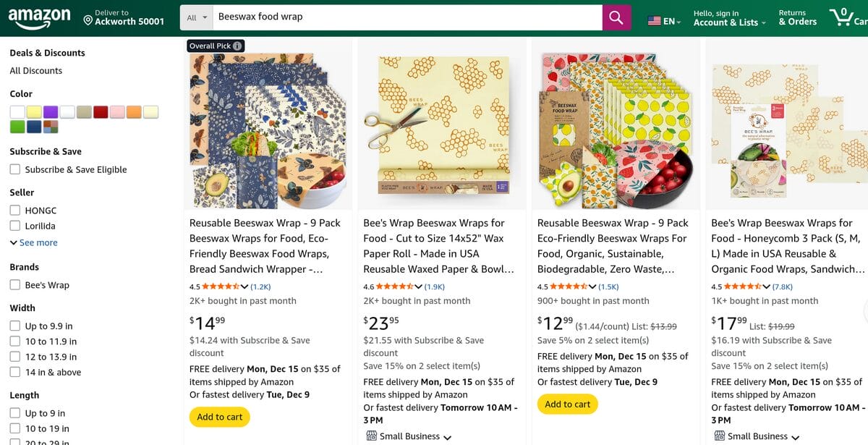Expand the Small Business disclosure chevron

coord(449,436)
